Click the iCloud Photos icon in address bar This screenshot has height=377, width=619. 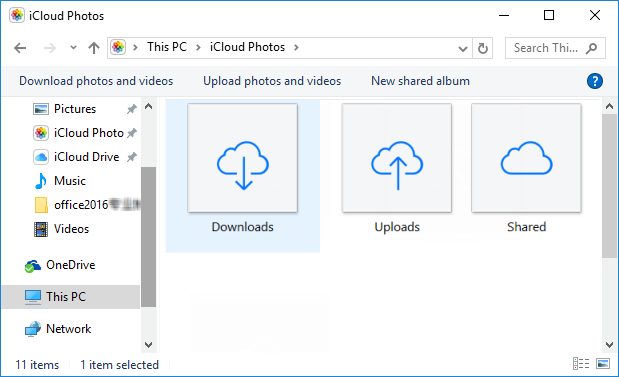[x=118, y=47]
